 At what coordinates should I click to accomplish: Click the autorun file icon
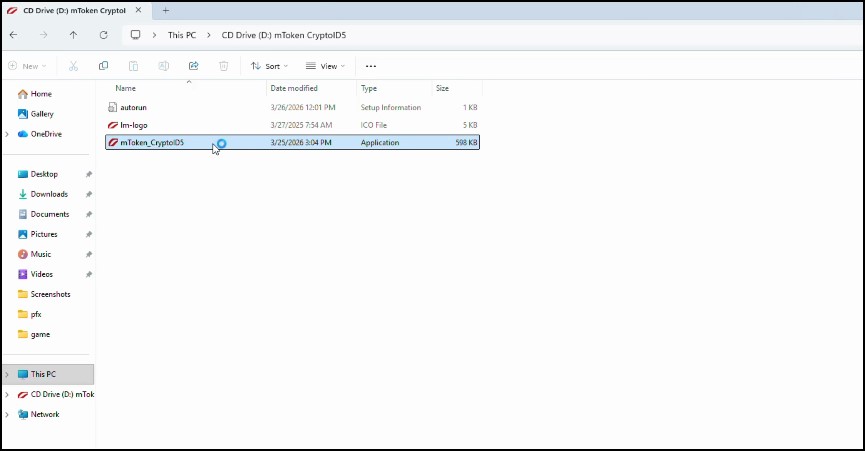[113, 108]
